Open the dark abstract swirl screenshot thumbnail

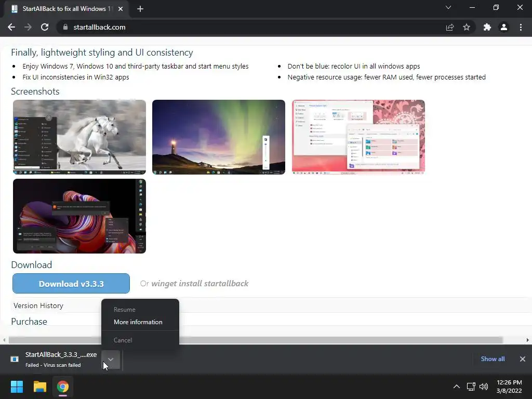[x=79, y=216]
